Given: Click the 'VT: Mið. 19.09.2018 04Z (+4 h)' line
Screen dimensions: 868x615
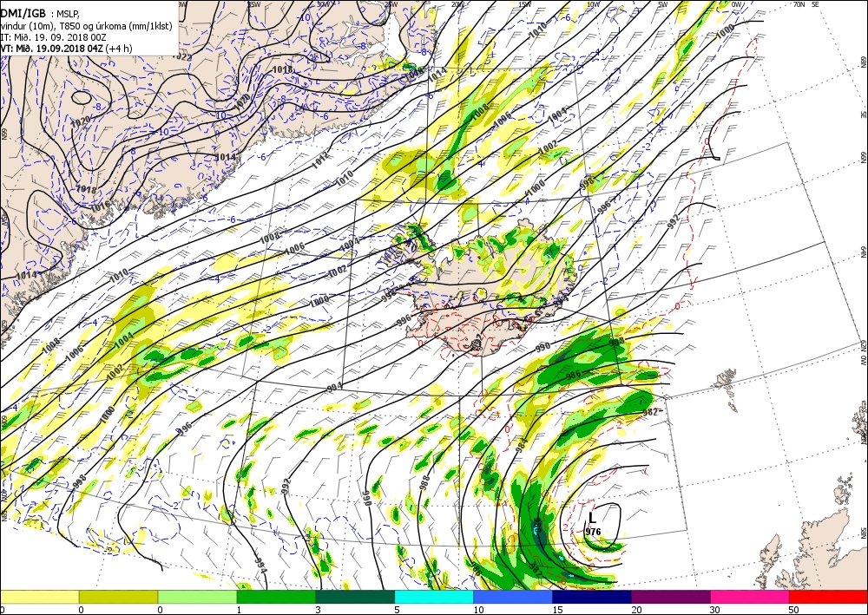Looking at the screenshot, I should [x=66, y=48].
